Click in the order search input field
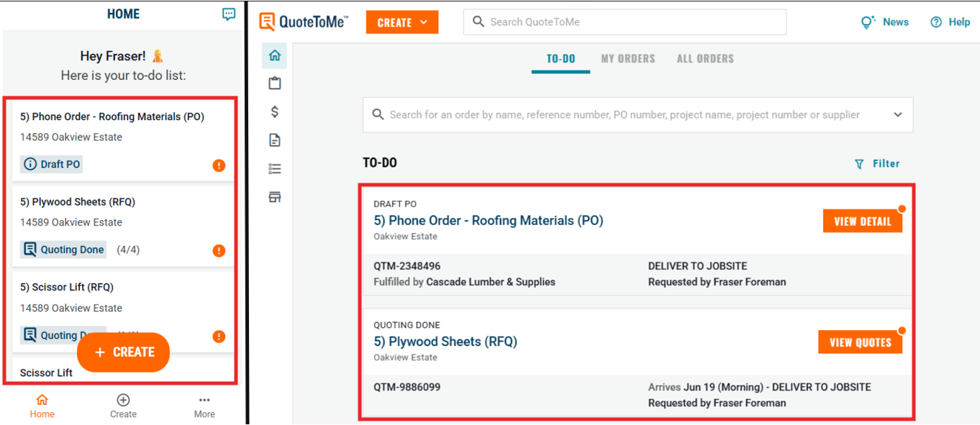Screen dimensions: 980x425 (638, 115)
